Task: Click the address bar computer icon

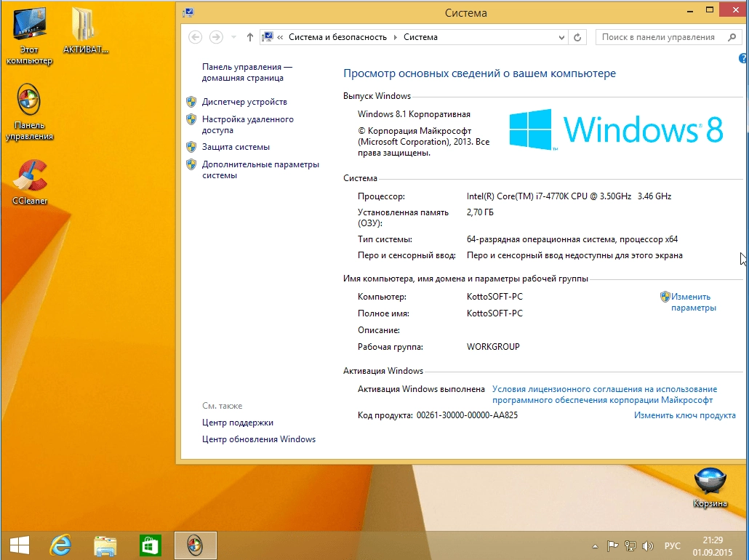Action: point(268,37)
